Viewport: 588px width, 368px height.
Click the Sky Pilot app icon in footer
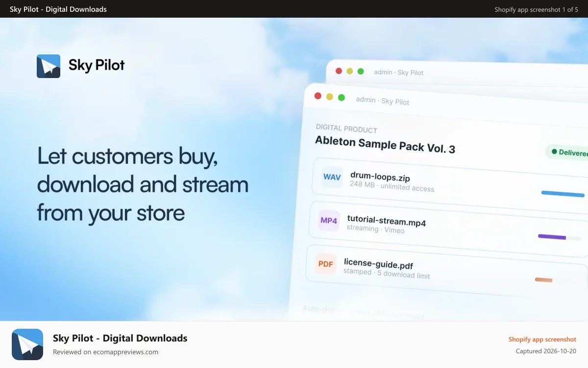coord(27,344)
